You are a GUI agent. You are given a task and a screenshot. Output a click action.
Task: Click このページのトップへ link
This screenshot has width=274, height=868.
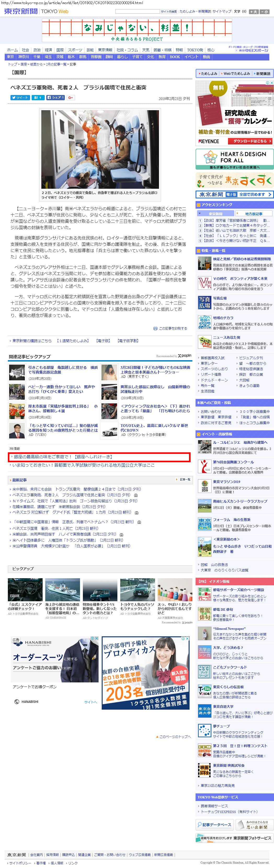[175, 737]
